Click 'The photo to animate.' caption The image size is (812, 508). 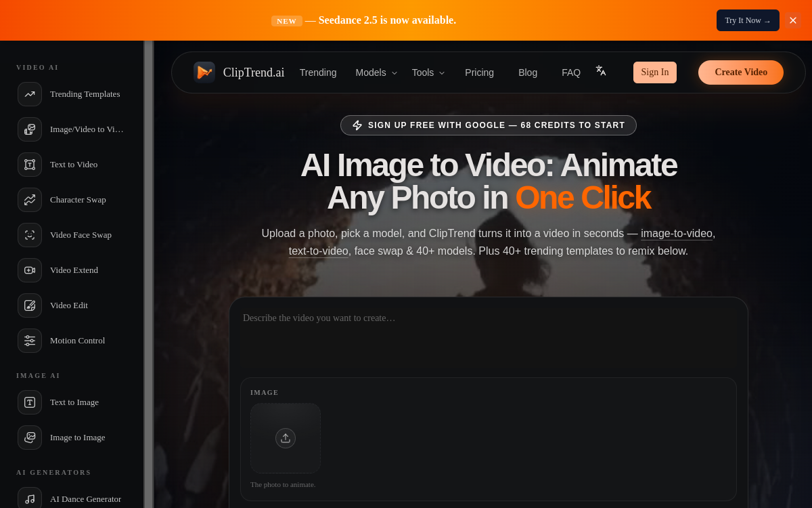283,484
